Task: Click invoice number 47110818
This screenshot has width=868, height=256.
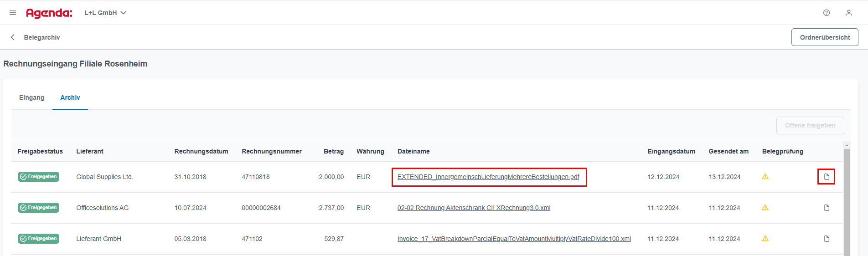Action: coord(256,177)
